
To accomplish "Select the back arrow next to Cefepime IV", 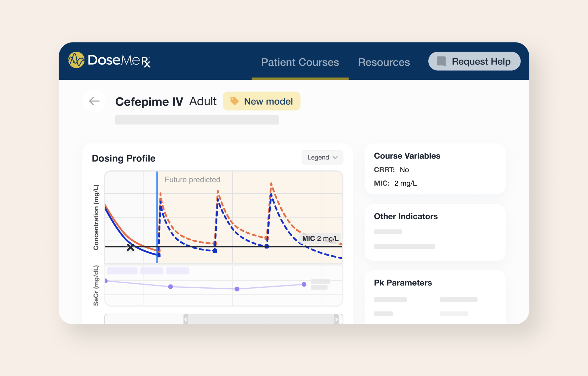I will coord(94,101).
